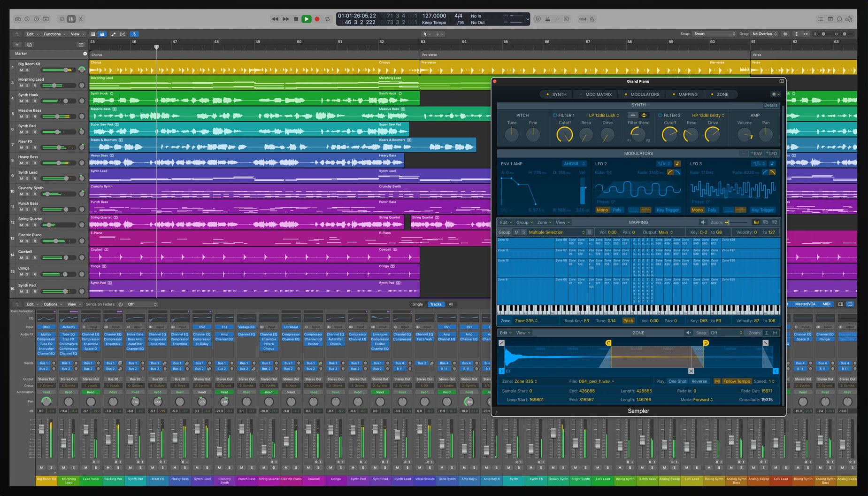Click the One Shot play button
Viewport: 868px width, 496px height.
677,381
